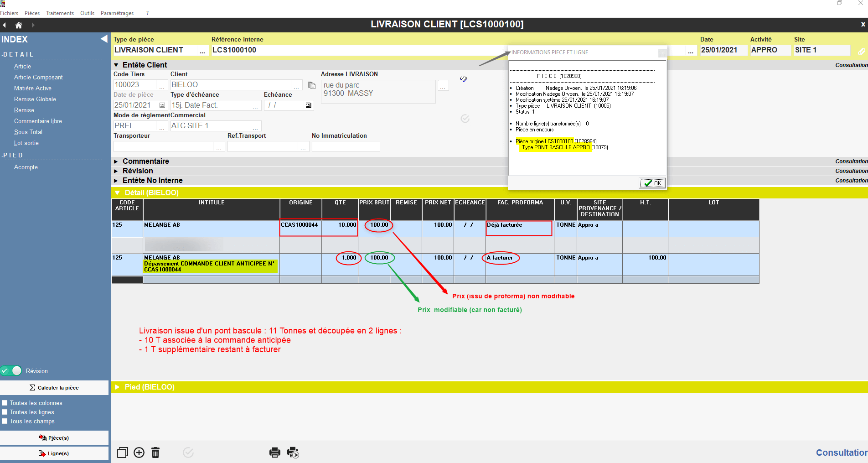The width and height of the screenshot is (868, 463).
Task: Open the Paramétrages menu
Action: click(117, 13)
